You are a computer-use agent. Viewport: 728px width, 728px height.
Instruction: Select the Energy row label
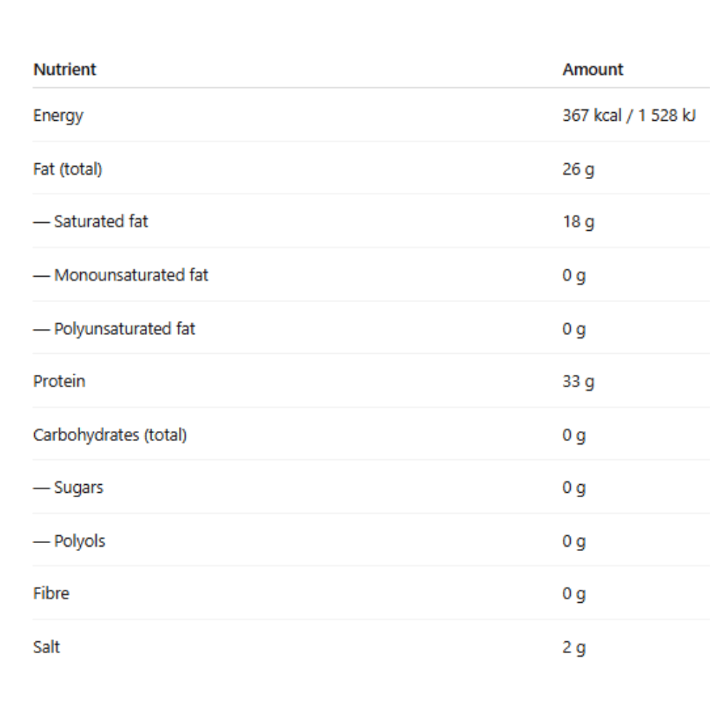(x=58, y=116)
